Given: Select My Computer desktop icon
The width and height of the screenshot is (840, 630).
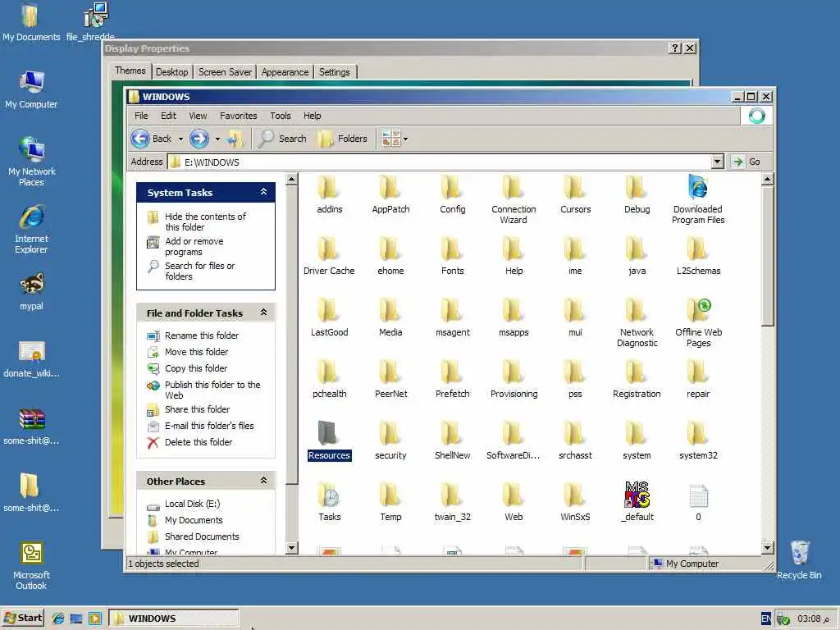Looking at the screenshot, I should click(32, 89).
